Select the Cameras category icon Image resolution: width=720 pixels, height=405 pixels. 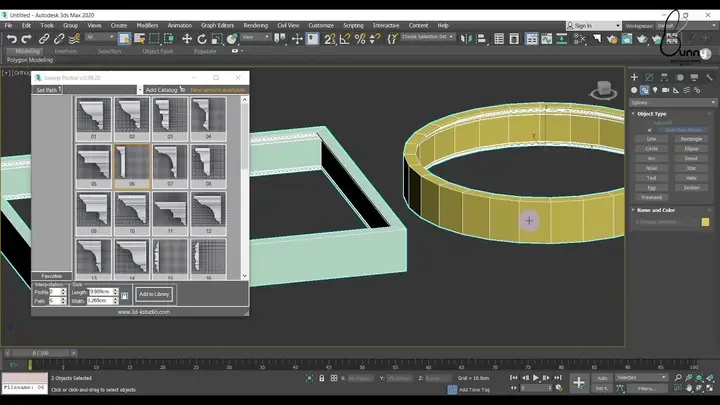click(665, 90)
